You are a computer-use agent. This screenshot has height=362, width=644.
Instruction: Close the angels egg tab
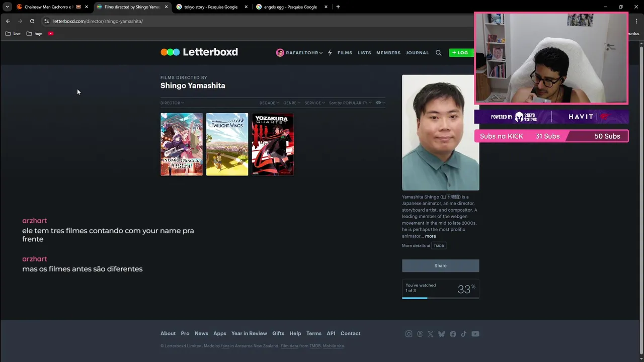326,7
